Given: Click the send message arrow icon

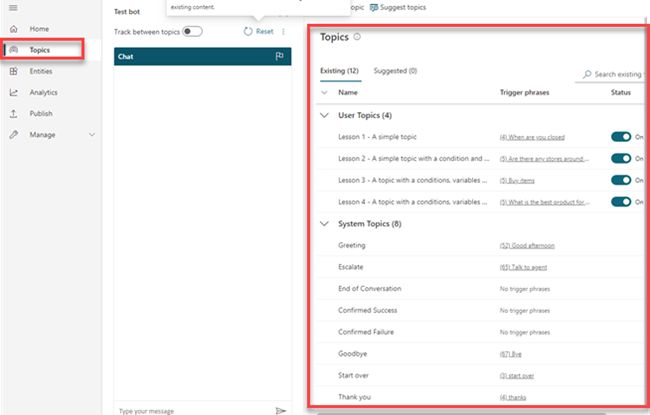Looking at the screenshot, I should coord(281,411).
